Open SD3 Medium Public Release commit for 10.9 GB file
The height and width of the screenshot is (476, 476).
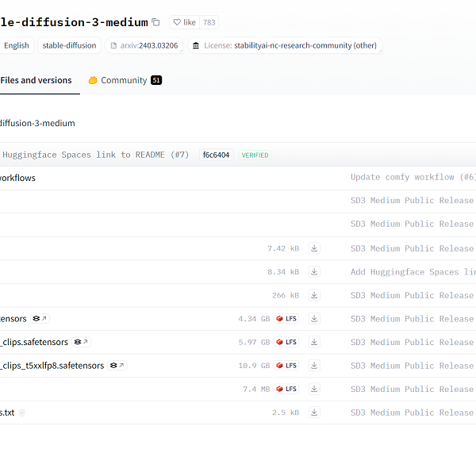click(413, 366)
